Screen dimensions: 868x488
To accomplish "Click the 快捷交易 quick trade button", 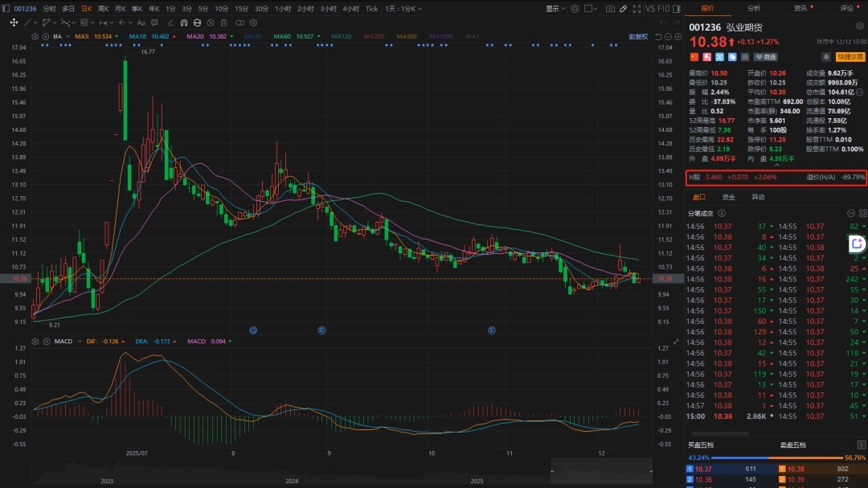I will pyautogui.click(x=850, y=57).
